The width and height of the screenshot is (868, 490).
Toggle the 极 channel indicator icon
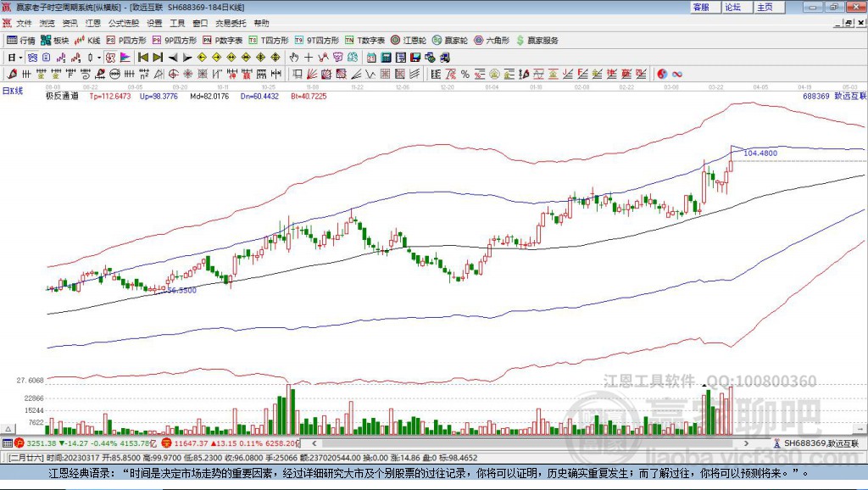[x=111, y=58]
